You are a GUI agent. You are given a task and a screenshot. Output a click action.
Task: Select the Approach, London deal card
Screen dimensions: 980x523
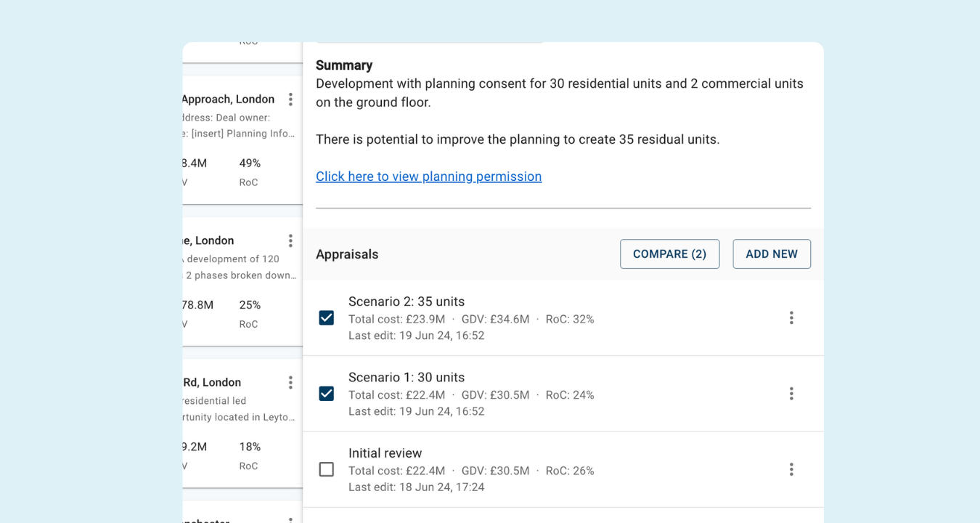[232, 131]
